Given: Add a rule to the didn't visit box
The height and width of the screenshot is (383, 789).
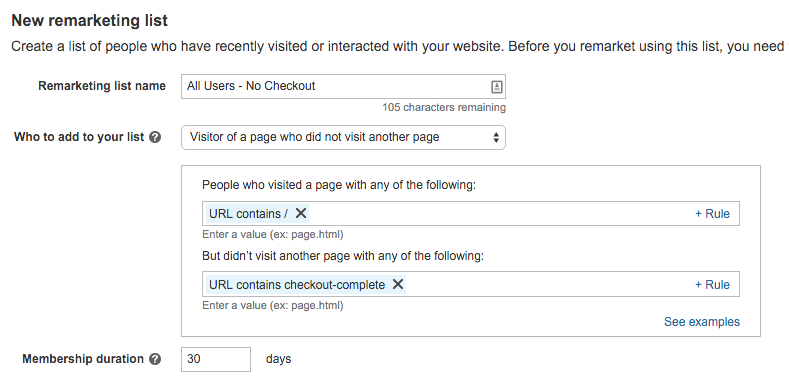Looking at the screenshot, I should click(x=712, y=285).
